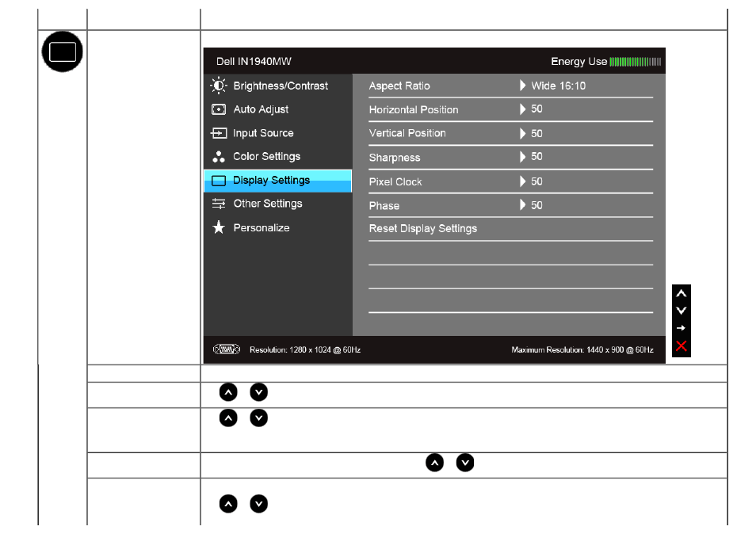Click the Other Settings sliders icon

click(219, 204)
